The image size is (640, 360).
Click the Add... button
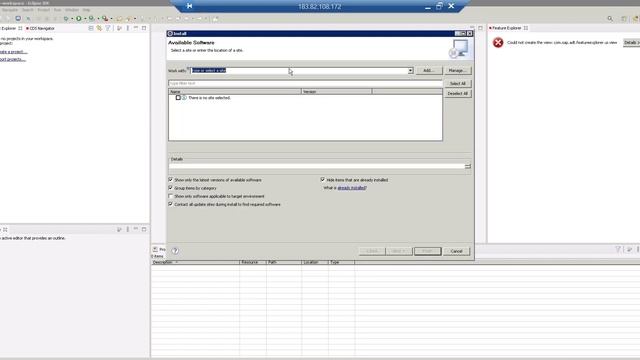(x=428, y=71)
